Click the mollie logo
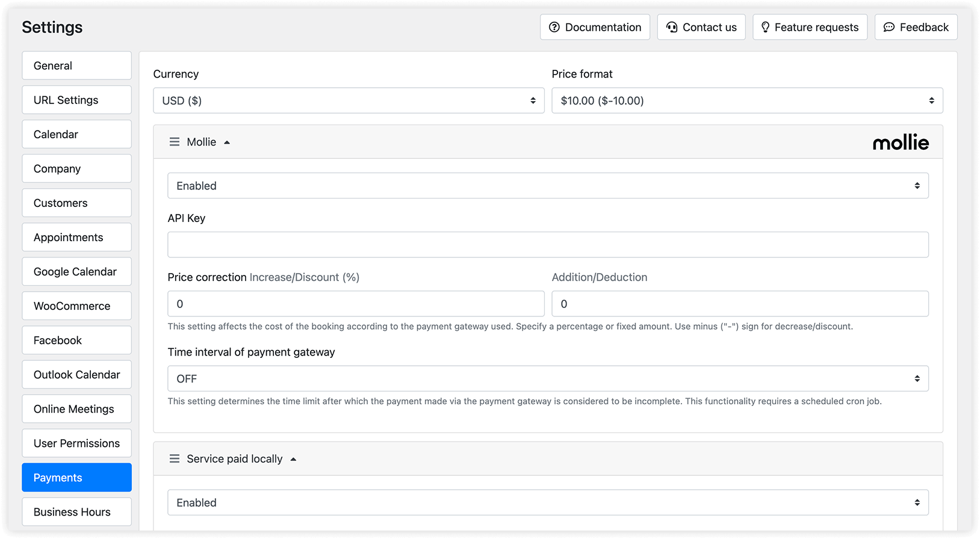 901,143
